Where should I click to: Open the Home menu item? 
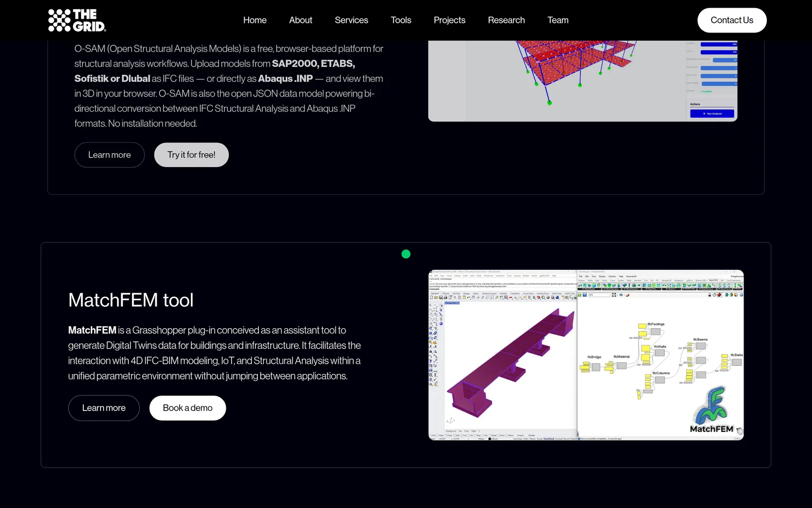(x=255, y=20)
